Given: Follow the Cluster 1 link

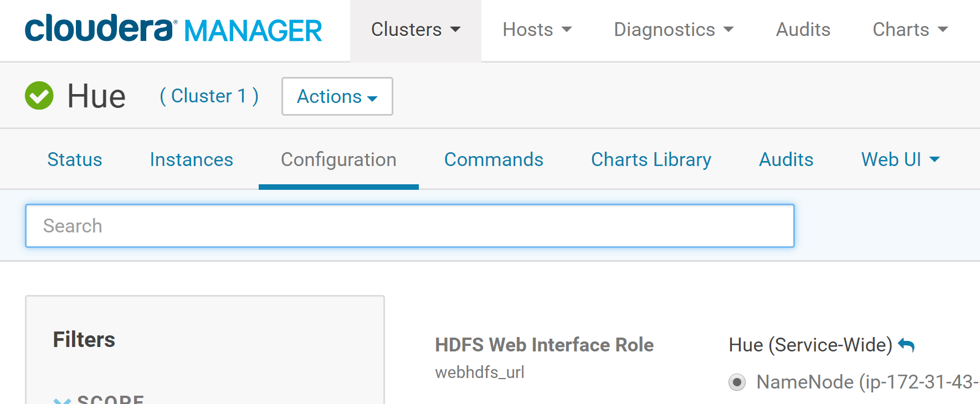Looking at the screenshot, I should 209,96.
